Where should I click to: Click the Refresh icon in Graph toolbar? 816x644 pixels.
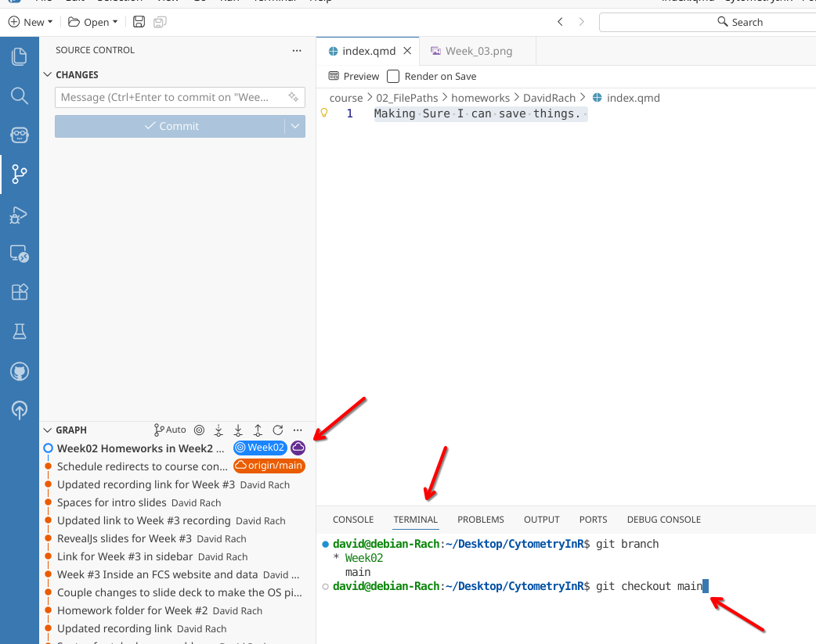(x=277, y=430)
